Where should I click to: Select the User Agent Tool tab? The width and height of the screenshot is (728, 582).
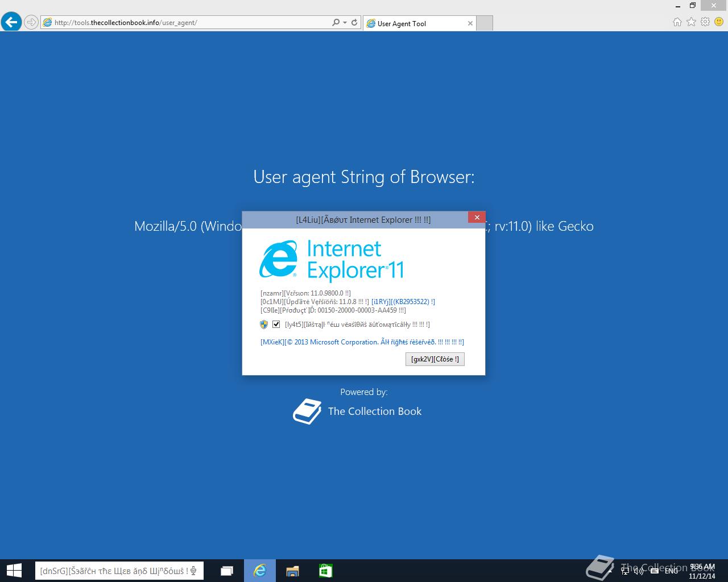click(x=419, y=23)
